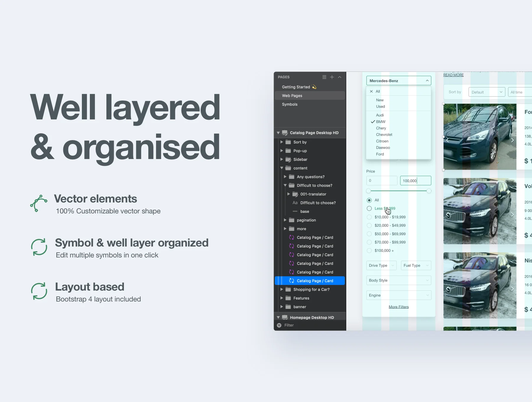
Task: Expand the 001-translator group
Action: tap(289, 194)
